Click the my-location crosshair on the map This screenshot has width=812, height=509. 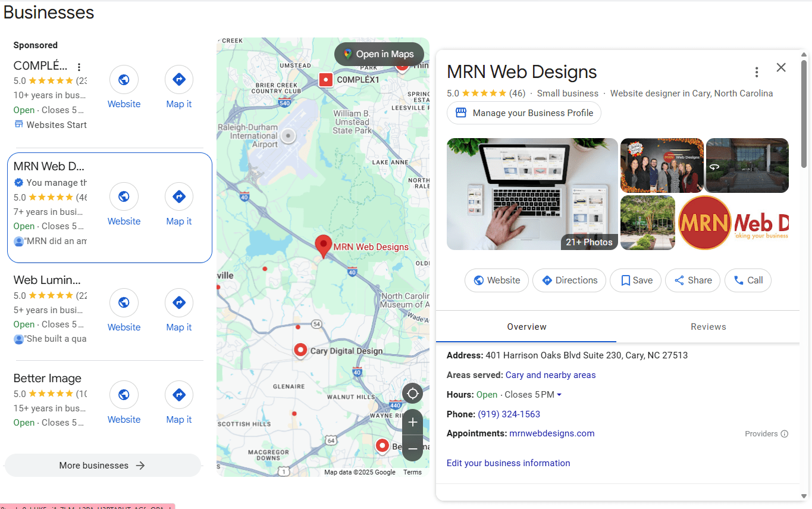412,394
